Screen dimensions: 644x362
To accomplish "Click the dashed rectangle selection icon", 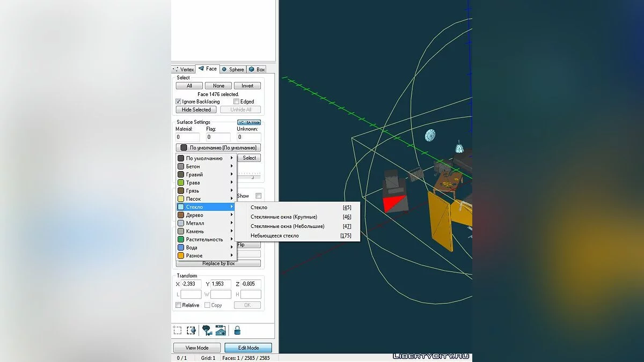I will 178,330.
